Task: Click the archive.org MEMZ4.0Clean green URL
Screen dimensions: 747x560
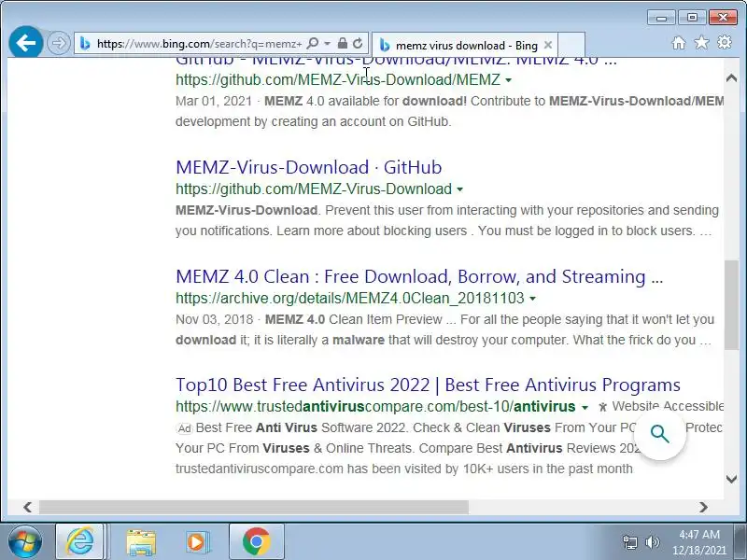Action: 349,298
